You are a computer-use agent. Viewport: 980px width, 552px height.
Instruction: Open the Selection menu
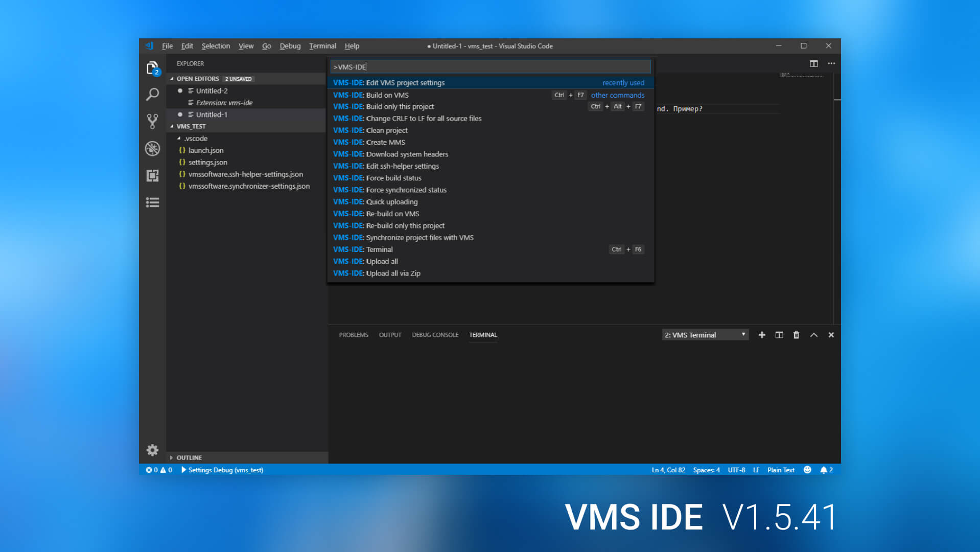pos(216,45)
